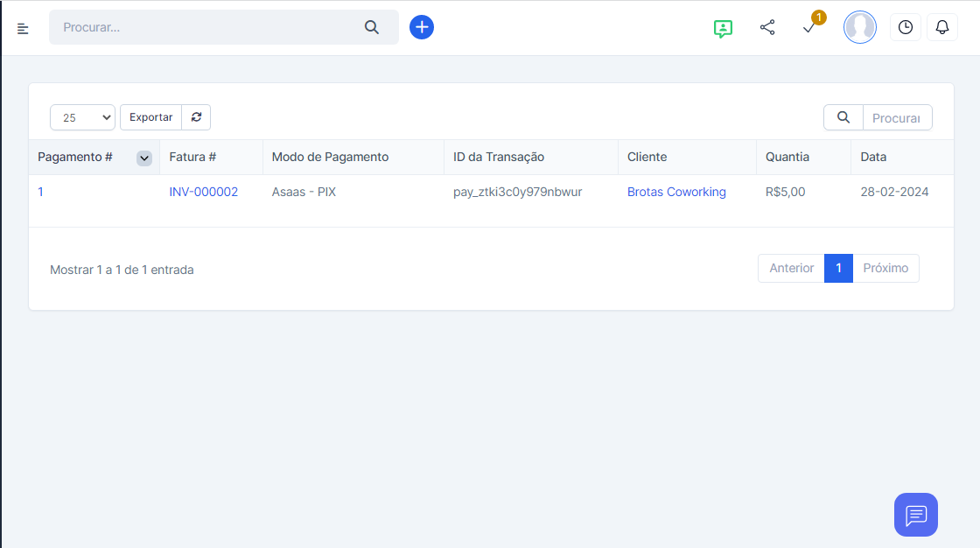
Task: Click the magnifier icon in top search bar
Action: pyautogui.click(x=372, y=27)
